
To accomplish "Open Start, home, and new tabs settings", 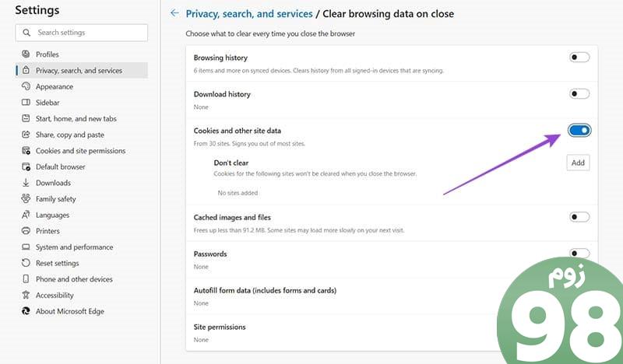I will pyautogui.click(x=82, y=118).
